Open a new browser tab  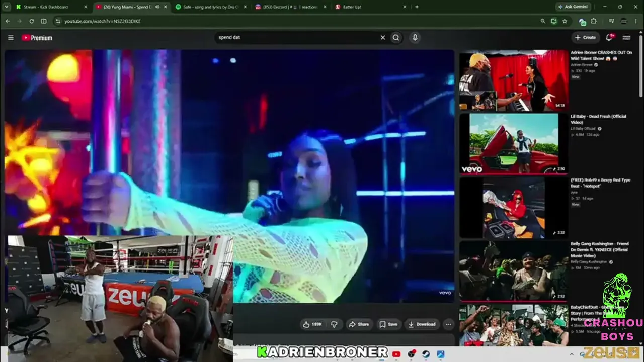417,7
